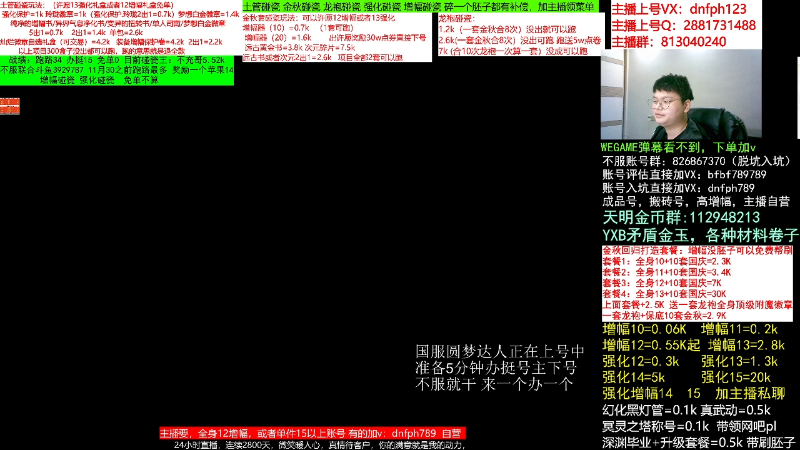
Task: Click the row '套餐2:全身11+10套国庆=3.4K'
Action: pos(666,272)
